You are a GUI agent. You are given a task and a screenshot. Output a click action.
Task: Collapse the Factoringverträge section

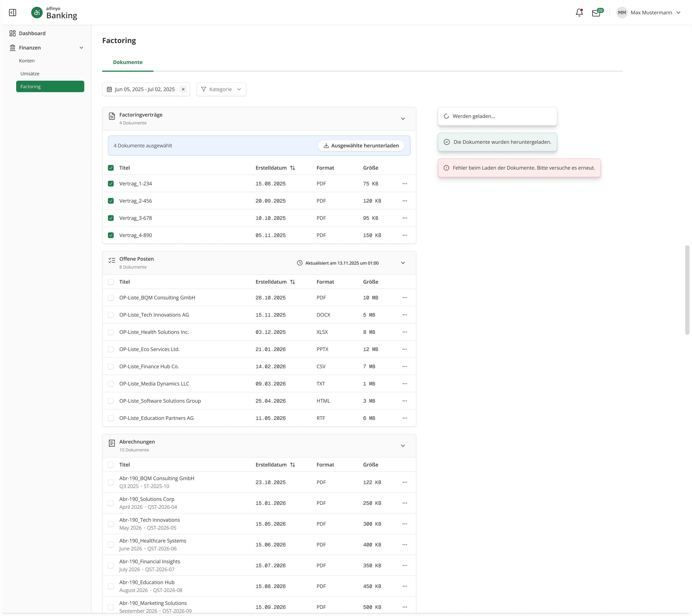(x=403, y=119)
